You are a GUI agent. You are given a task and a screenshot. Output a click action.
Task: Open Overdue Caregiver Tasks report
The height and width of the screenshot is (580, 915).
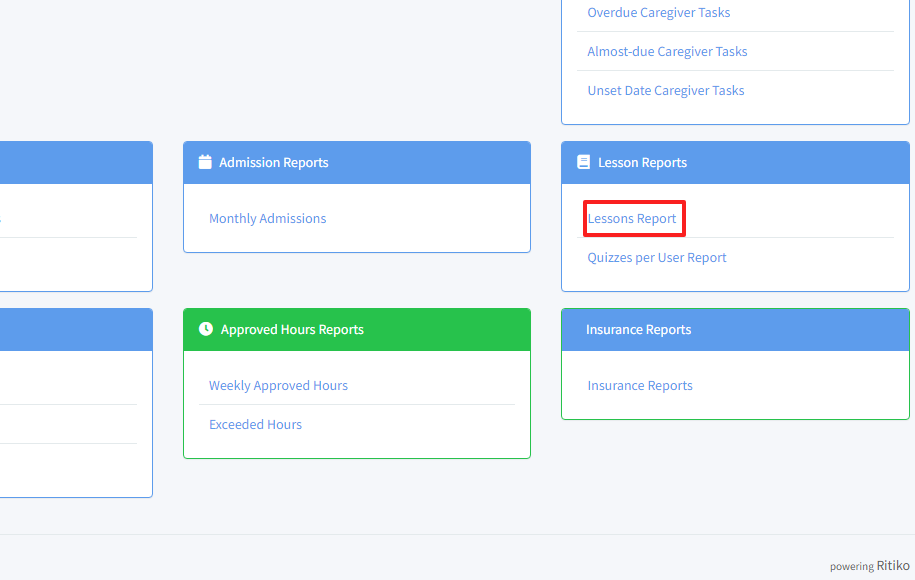658,13
